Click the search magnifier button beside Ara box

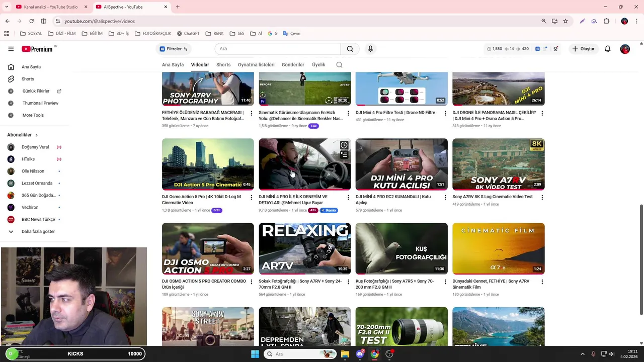point(350,49)
